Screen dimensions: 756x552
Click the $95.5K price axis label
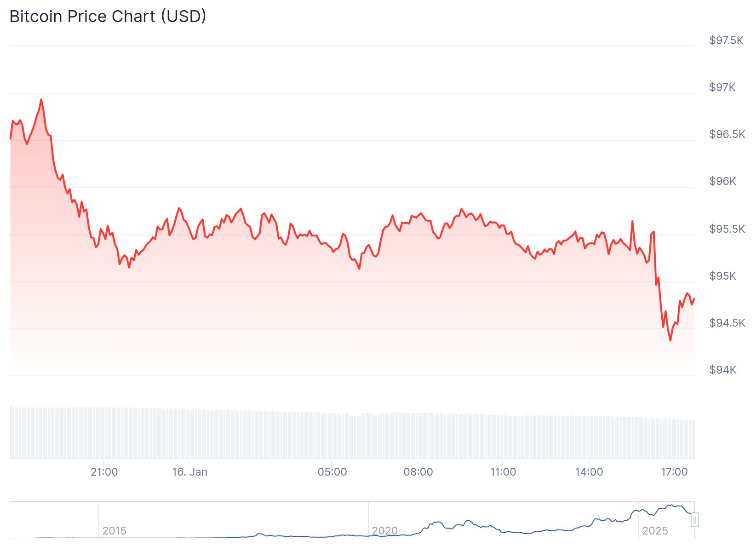pos(727,229)
